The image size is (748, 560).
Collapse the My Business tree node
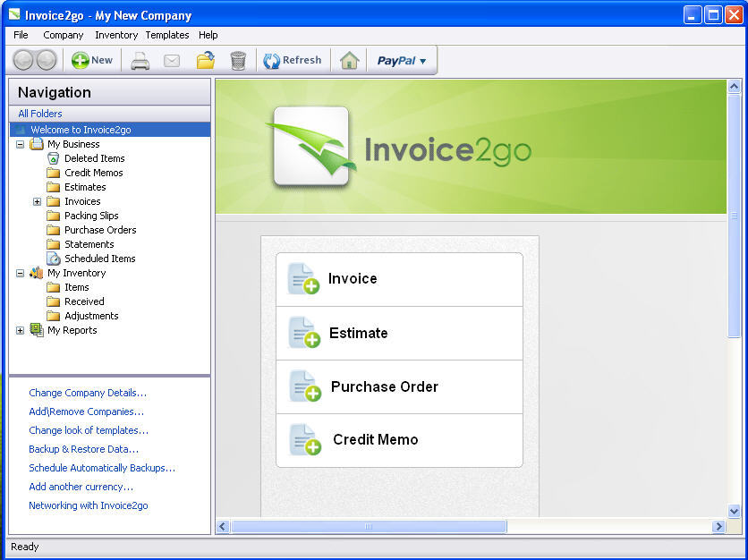(x=20, y=144)
